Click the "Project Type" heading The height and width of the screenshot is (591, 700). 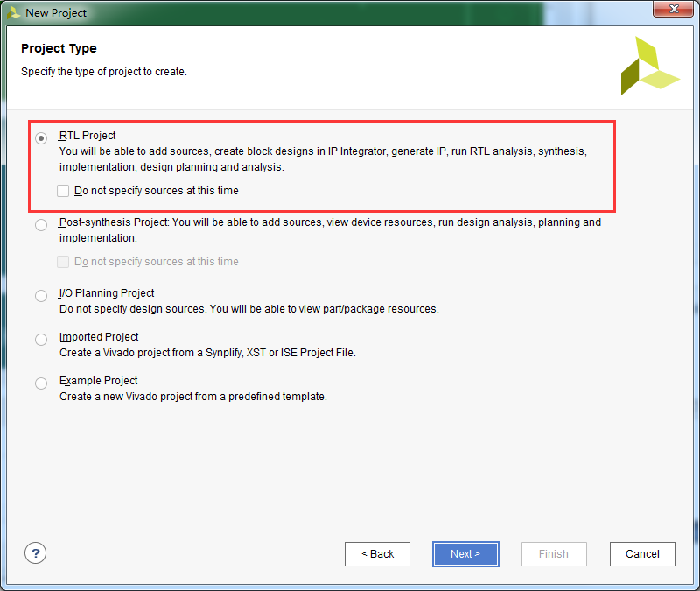(x=59, y=48)
